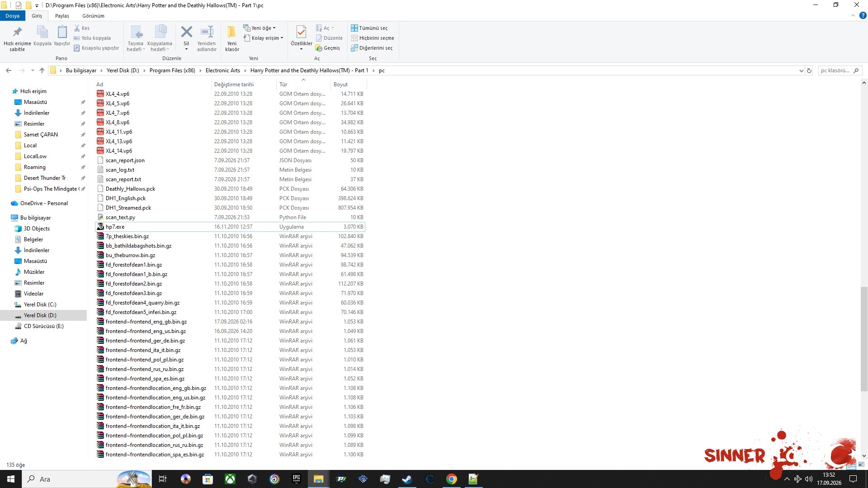Image resolution: width=868 pixels, height=488 pixels.
Task: Click the properties checkmark icon in the title bar
Action: (x=18, y=5)
